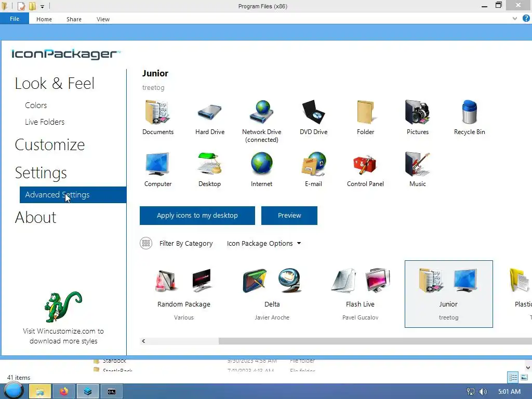This screenshot has height=399, width=532.
Task: Click Apply icons to my desktop
Action: pyautogui.click(x=197, y=216)
